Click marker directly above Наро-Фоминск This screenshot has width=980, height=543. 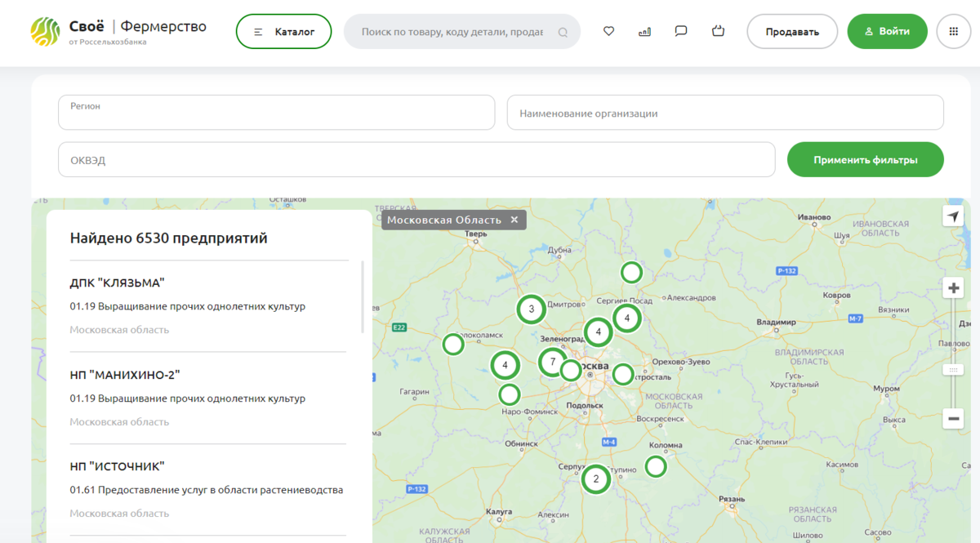coord(510,395)
